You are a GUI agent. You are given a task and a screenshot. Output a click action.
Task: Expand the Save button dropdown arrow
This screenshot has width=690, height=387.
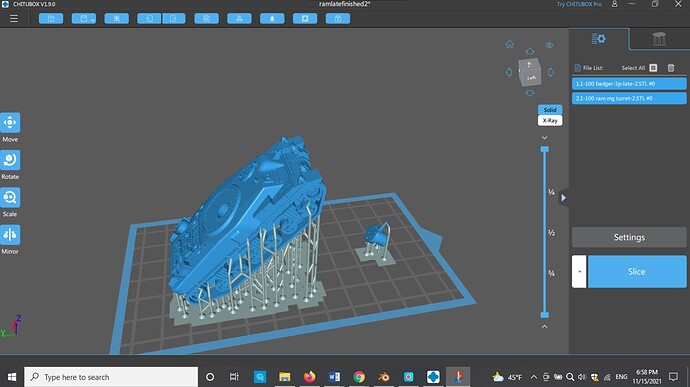click(x=93, y=19)
